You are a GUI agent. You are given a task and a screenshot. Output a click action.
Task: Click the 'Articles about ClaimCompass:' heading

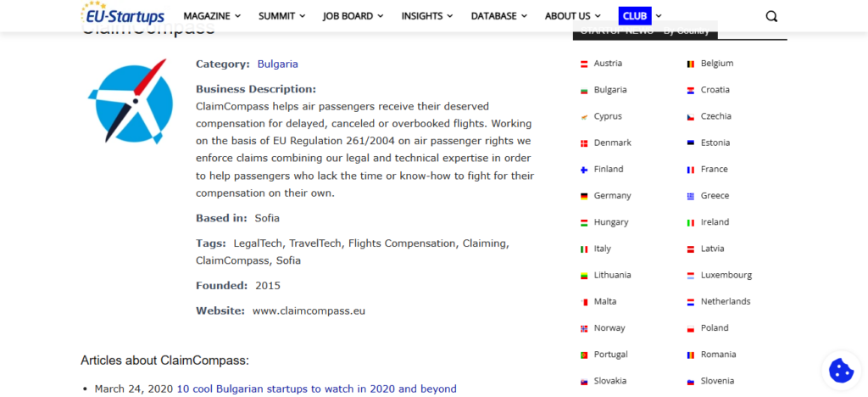[x=165, y=361]
